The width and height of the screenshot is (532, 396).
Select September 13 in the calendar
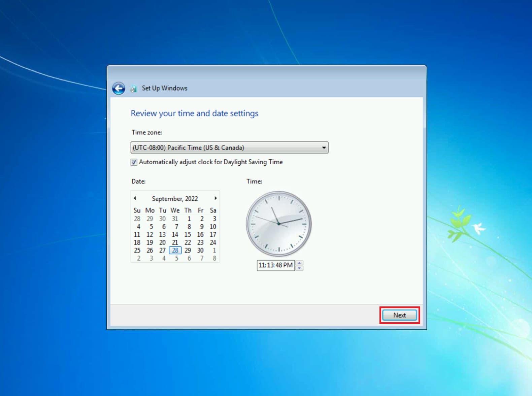pyautogui.click(x=163, y=235)
